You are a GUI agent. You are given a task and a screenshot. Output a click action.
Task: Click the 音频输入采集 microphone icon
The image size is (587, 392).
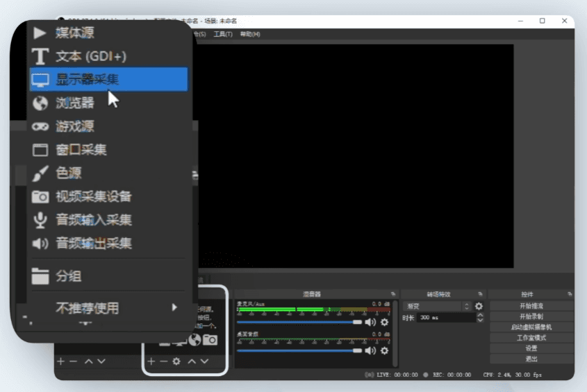point(41,220)
